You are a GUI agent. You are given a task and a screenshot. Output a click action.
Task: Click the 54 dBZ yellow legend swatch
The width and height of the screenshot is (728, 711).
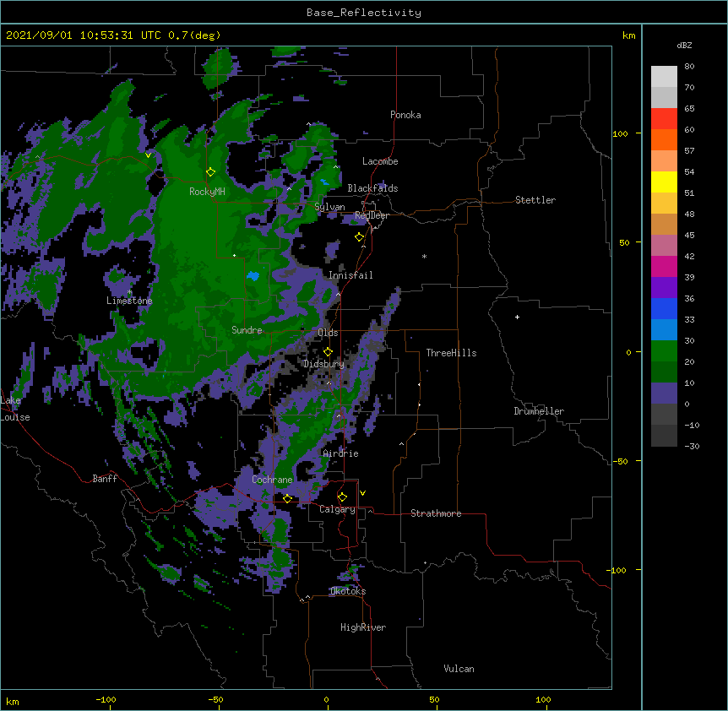(x=664, y=182)
